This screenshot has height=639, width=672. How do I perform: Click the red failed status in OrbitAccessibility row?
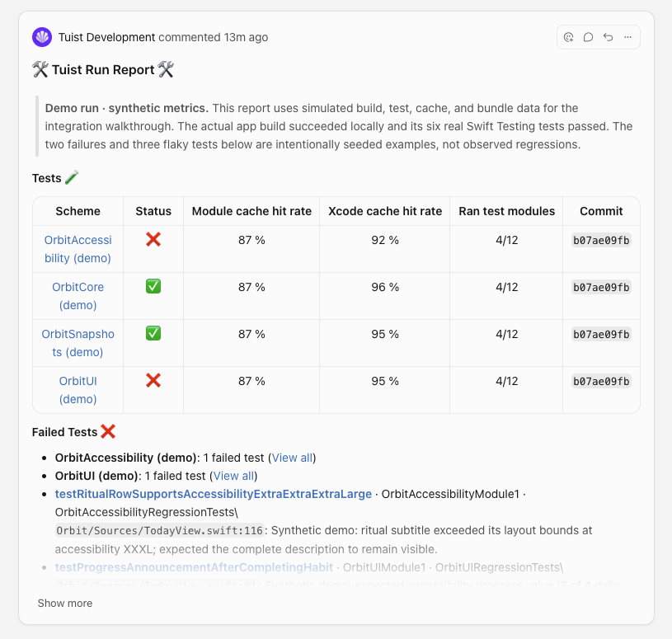click(x=153, y=240)
